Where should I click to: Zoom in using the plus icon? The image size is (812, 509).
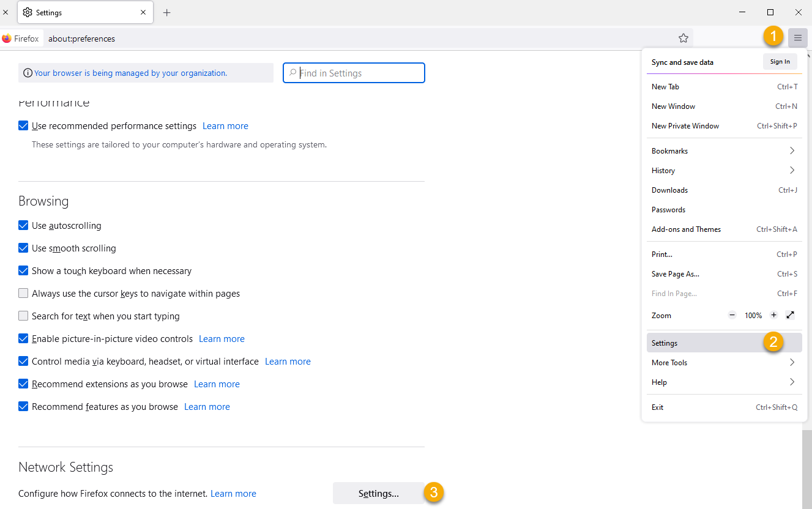tap(773, 315)
